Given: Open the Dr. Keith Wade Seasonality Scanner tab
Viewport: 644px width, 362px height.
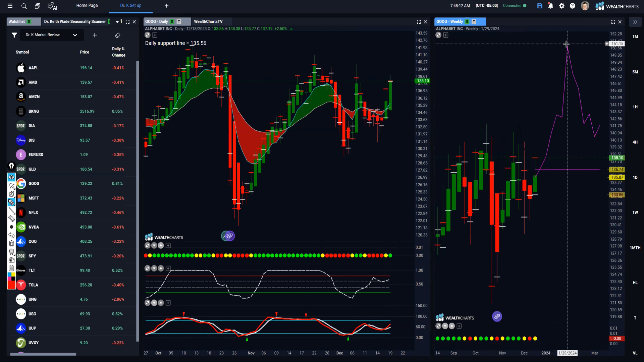Looking at the screenshot, I should (x=75, y=21).
